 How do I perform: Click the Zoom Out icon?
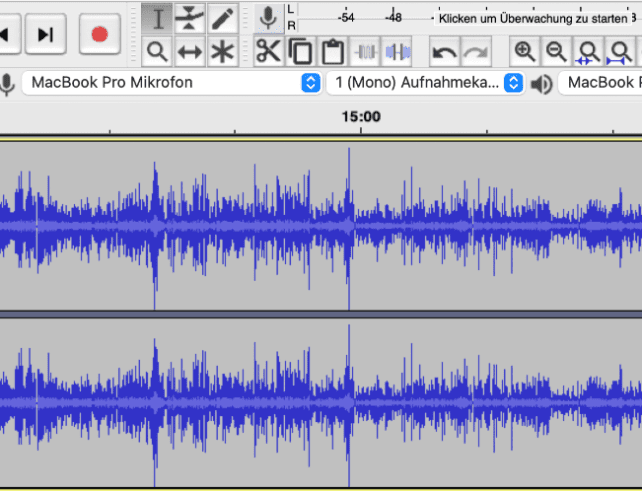pyautogui.click(x=556, y=52)
